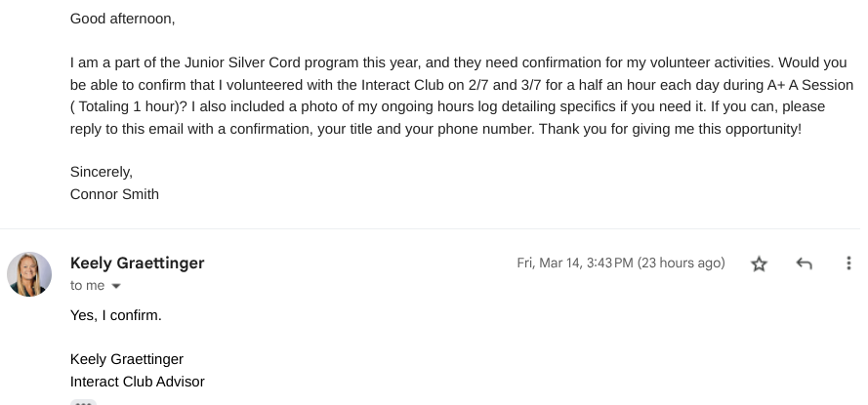Click the "Sincerely," closing line
This screenshot has height=405, width=868.
pyautogui.click(x=102, y=172)
